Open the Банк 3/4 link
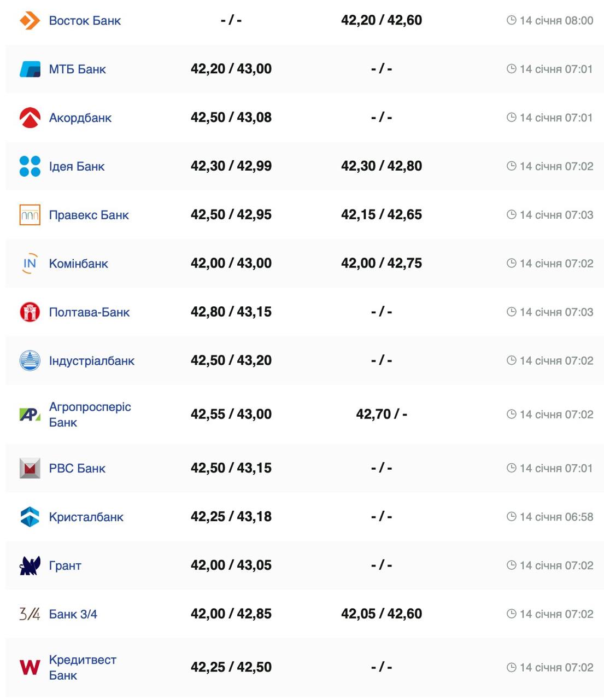604x700 pixels. 73,614
